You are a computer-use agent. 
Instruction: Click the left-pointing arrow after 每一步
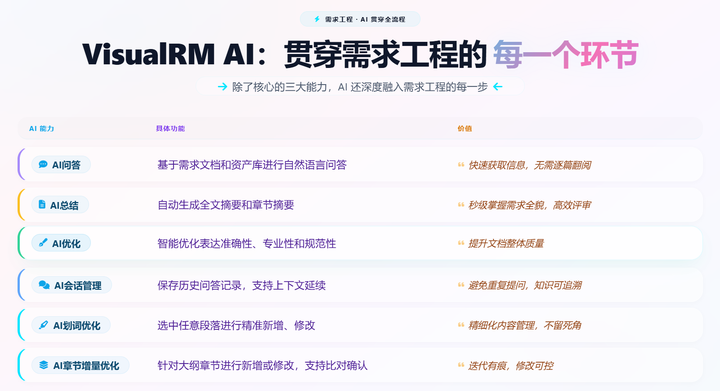[498, 87]
